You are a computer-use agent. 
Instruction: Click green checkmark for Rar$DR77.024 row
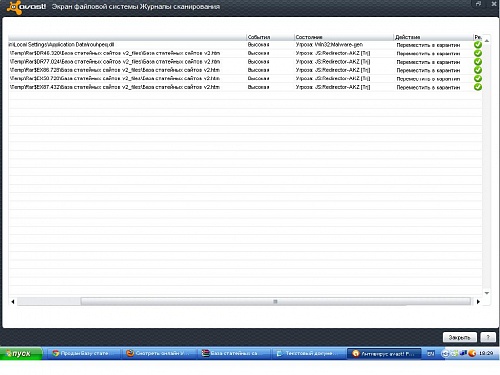point(478,62)
